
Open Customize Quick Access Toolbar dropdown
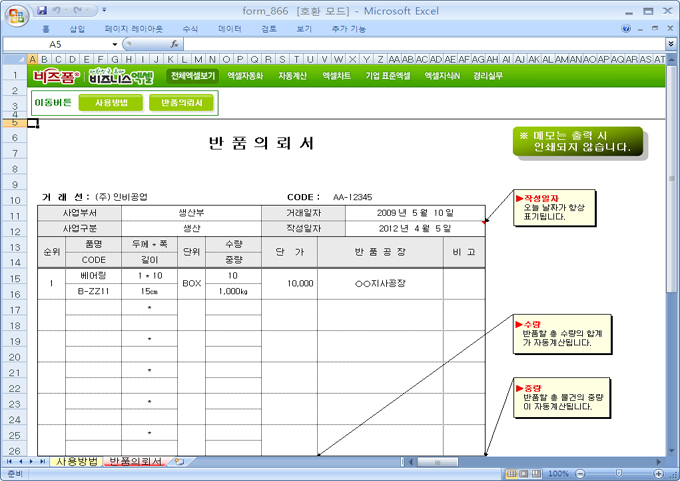pos(104,10)
